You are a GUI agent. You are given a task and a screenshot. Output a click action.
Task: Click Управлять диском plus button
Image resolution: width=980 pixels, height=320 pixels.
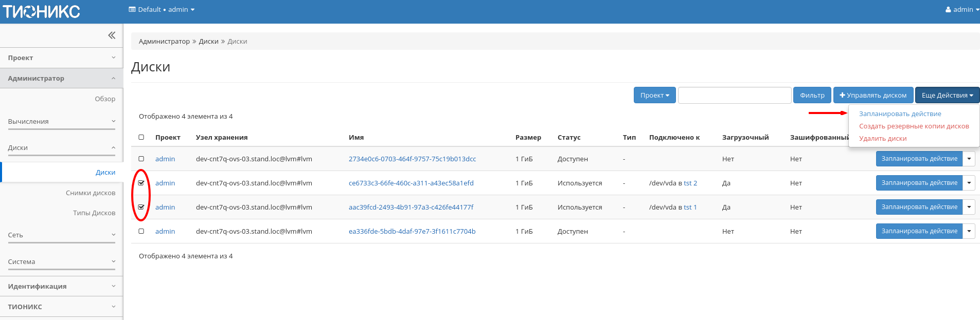(x=873, y=96)
